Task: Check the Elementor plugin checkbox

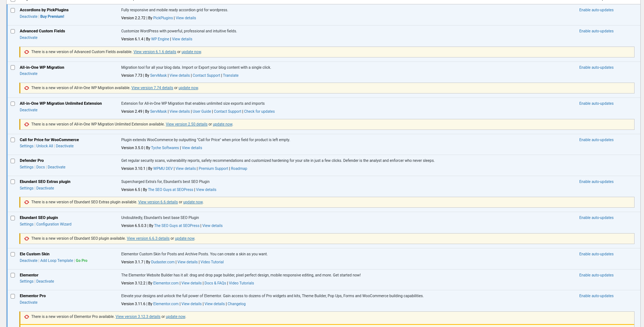Action: click(13, 275)
